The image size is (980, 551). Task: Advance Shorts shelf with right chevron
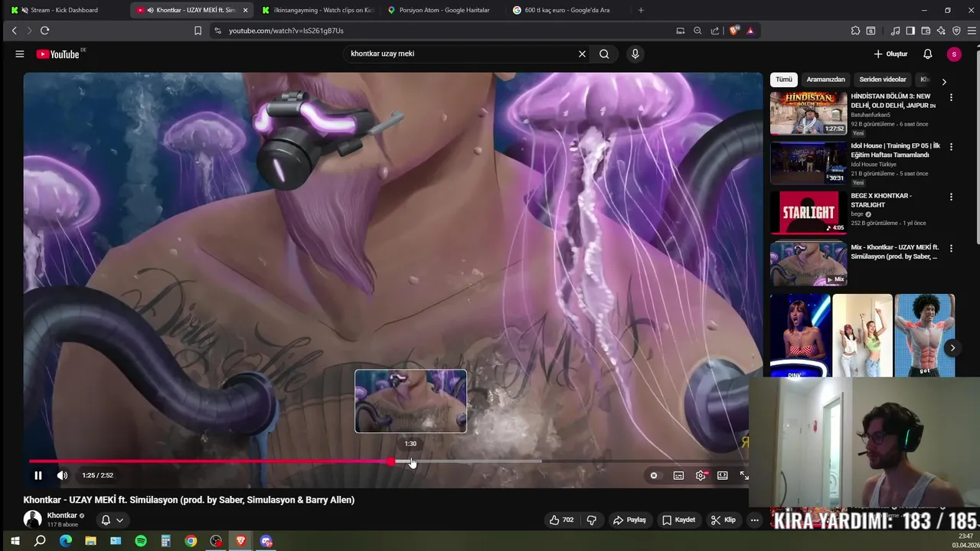coord(952,348)
